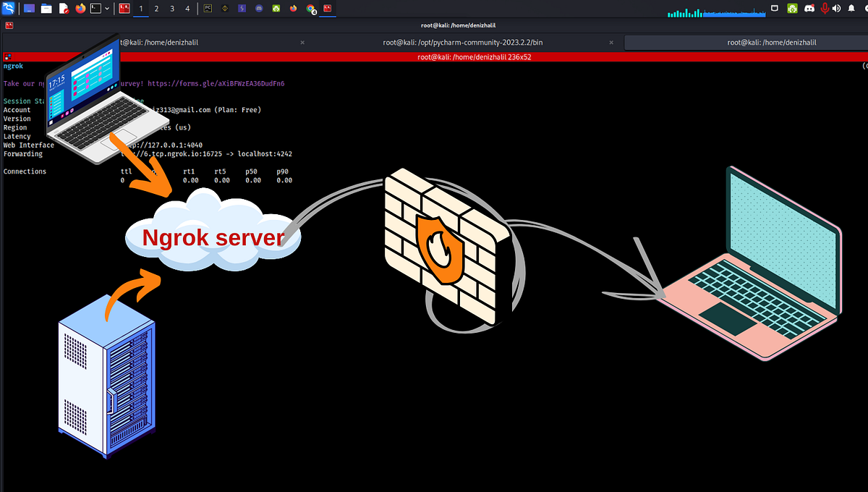Open Firefox from the panel launcher
The height and width of the screenshot is (492, 868).
click(x=79, y=8)
